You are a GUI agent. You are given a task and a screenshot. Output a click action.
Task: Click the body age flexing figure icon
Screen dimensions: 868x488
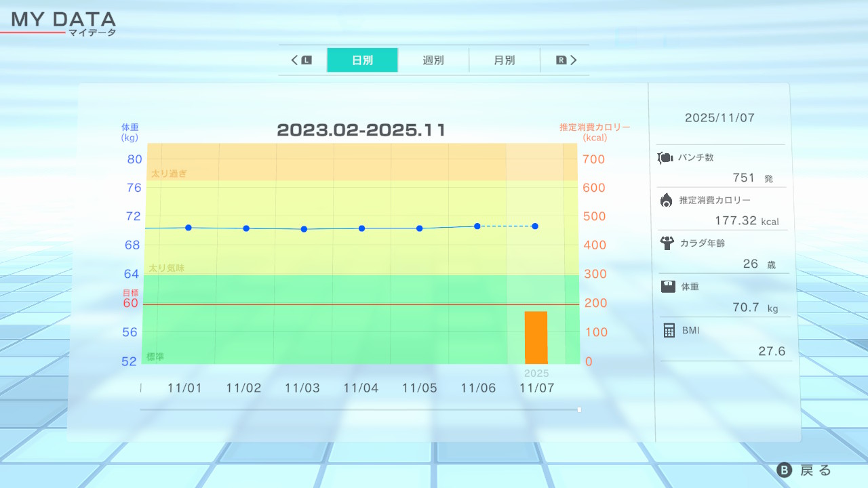click(x=667, y=243)
